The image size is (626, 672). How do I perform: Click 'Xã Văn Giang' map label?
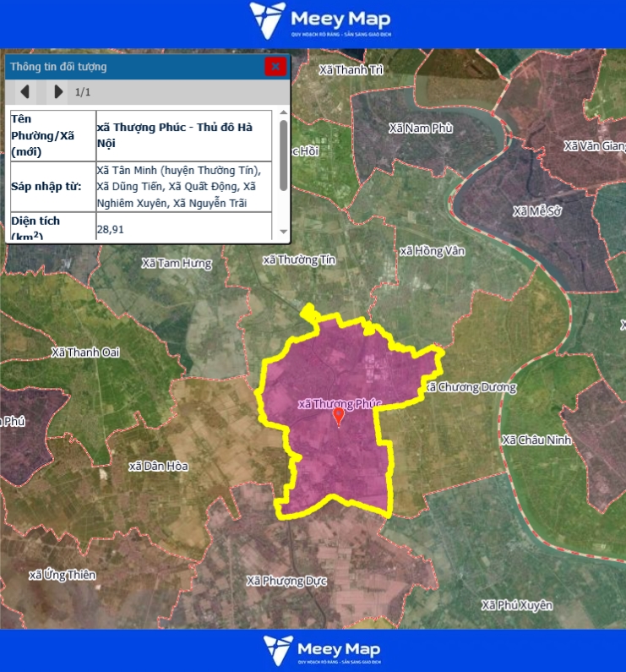(x=595, y=146)
